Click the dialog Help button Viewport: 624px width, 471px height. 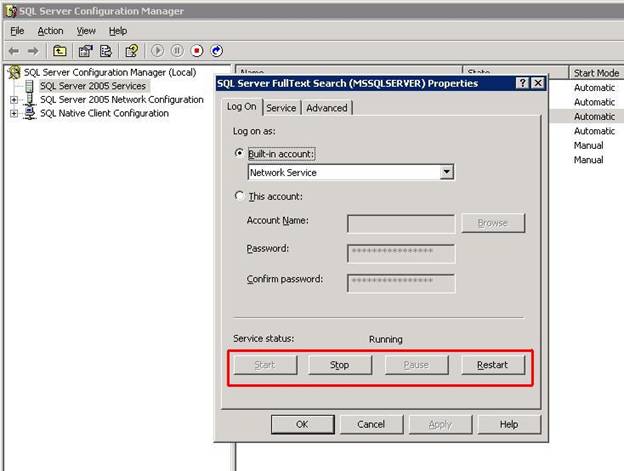tap(509, 424)
